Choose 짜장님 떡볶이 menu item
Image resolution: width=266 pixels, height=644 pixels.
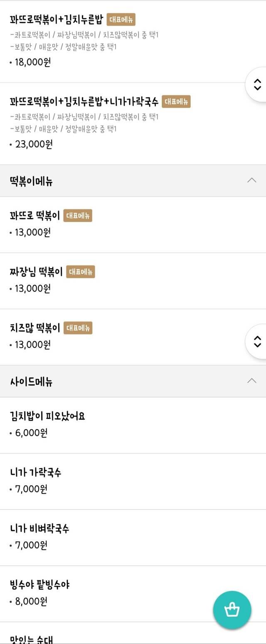pos(133,281)
